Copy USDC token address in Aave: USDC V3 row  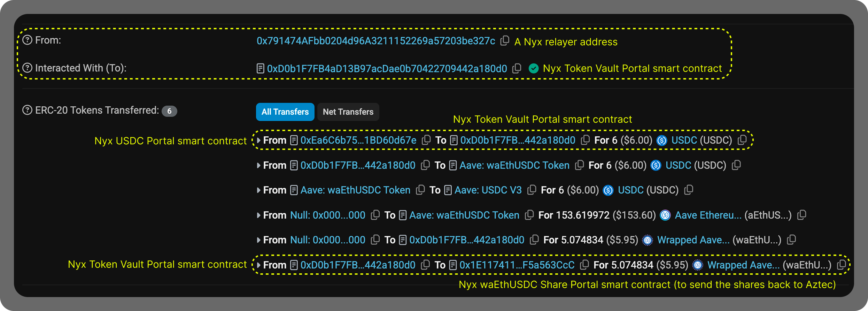(689, 190)
